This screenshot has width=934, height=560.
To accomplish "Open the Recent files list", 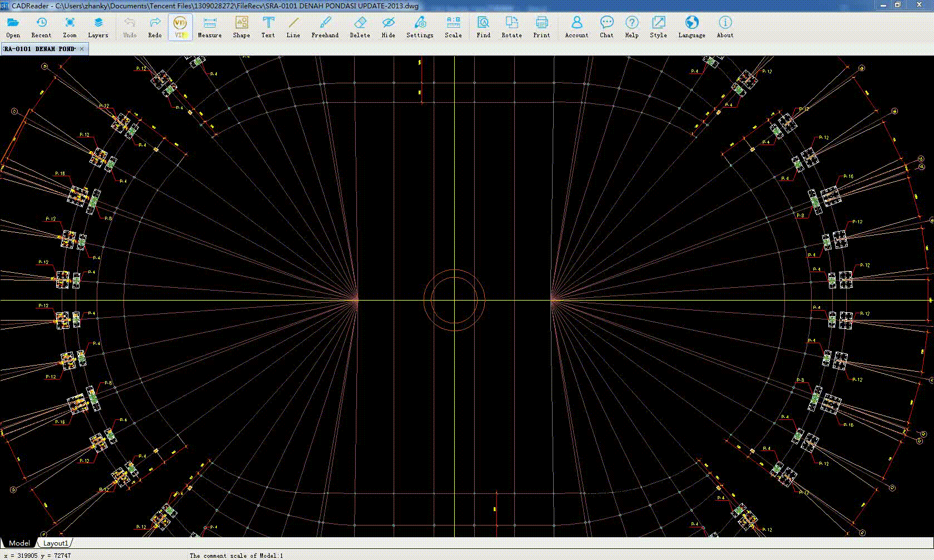I will pos(41,26).
